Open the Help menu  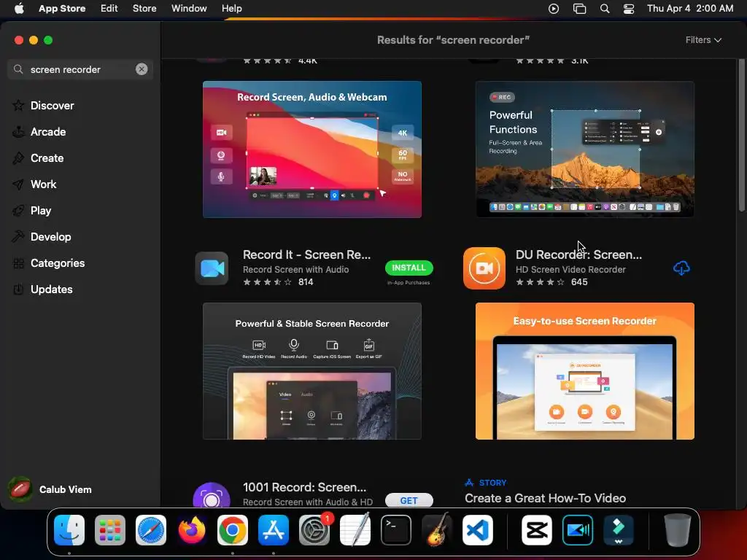point(231,8)
